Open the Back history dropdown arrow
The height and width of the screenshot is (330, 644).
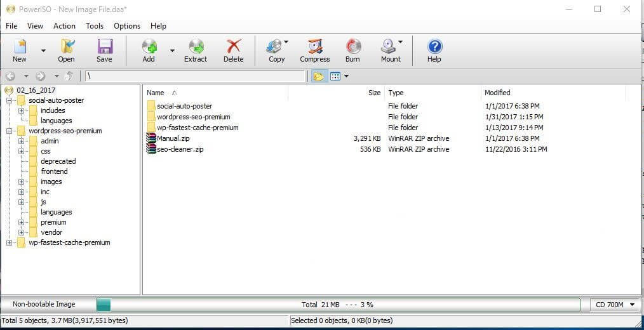tap(26, 76)
